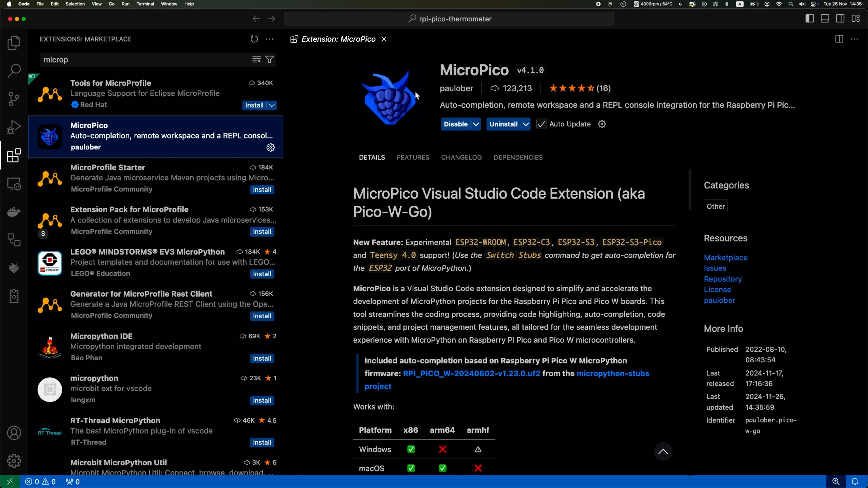Disable the MicroPico extension
This screenshot has height=488, width=868.
(x=455, y=124)
